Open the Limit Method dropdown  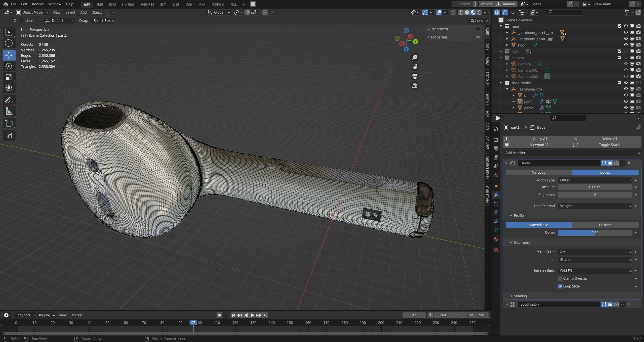[595, 206]
